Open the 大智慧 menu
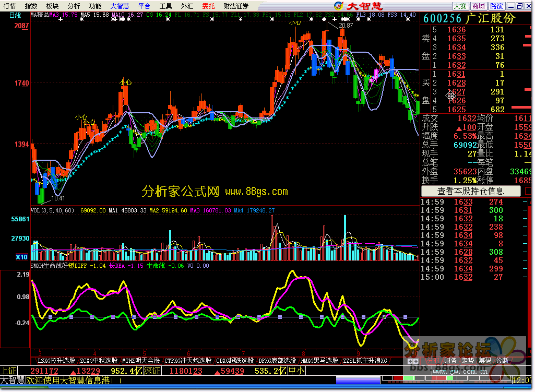Viewport: 535px width, 392px height. tap(120, 6)
